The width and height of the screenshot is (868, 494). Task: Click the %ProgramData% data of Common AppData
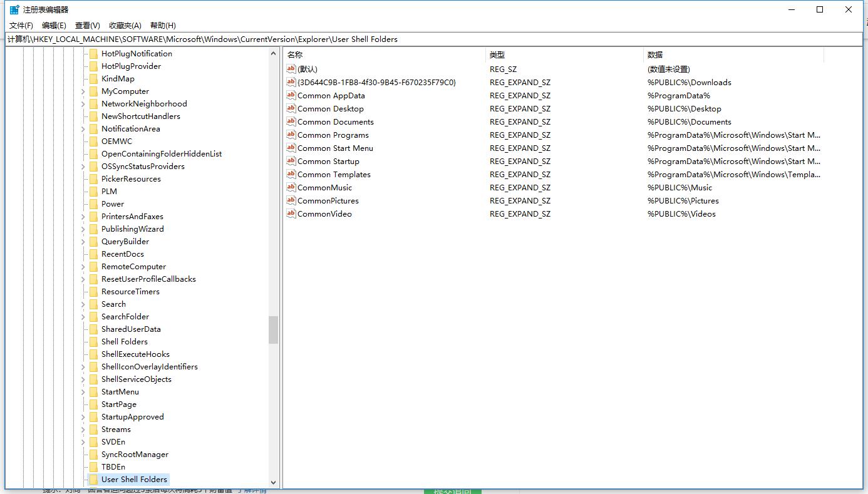point(679,95)
